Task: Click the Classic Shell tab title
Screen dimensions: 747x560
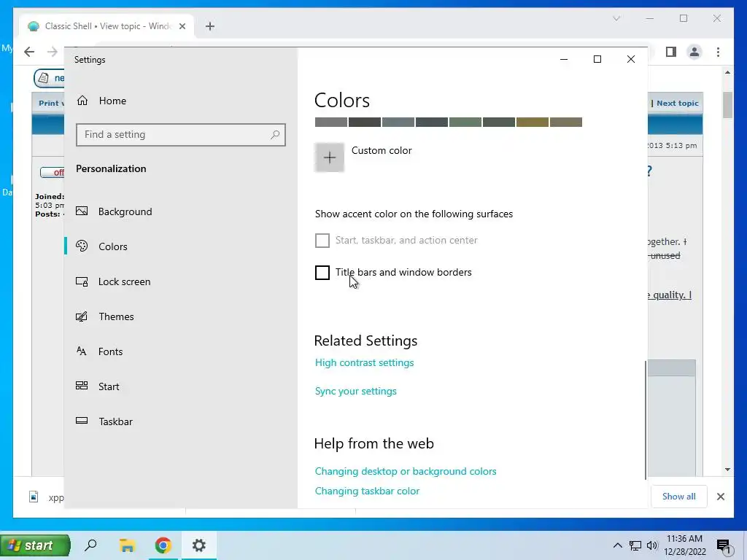Action: pos(108,26)
